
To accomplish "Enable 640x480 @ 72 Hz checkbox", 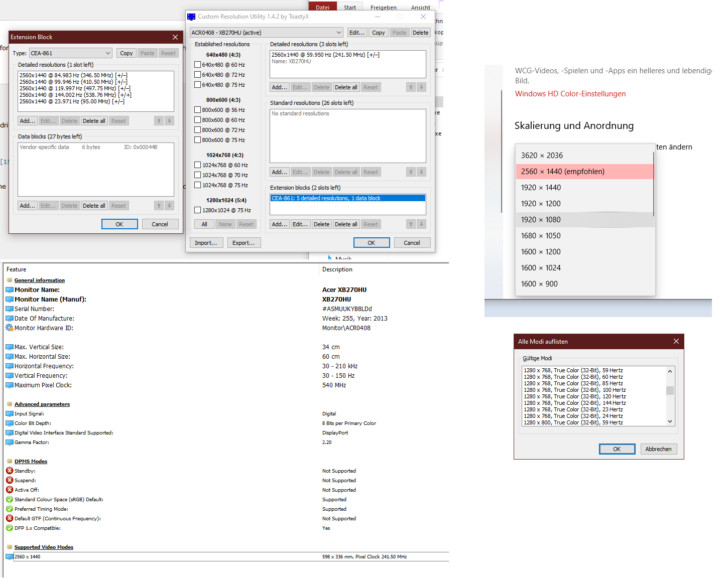I will [198, 75].
